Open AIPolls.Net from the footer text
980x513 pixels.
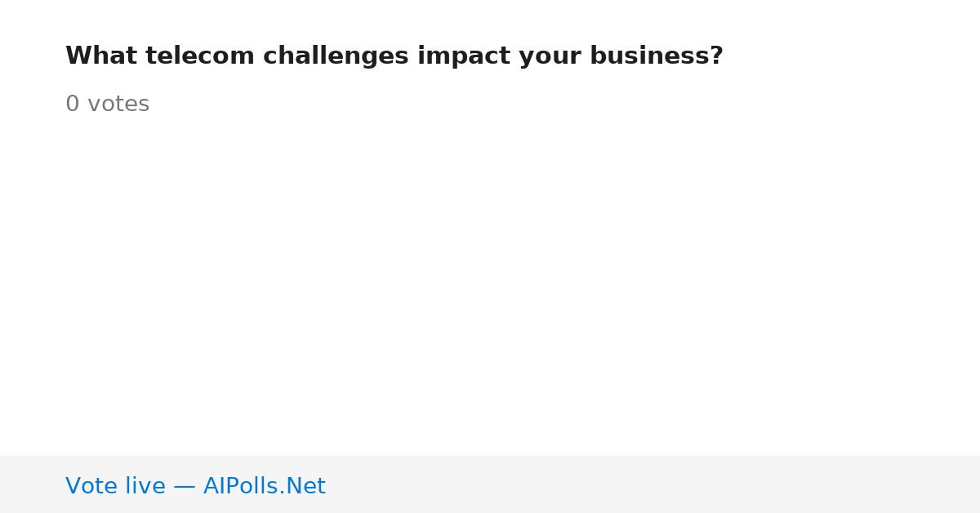coord(264,486)
